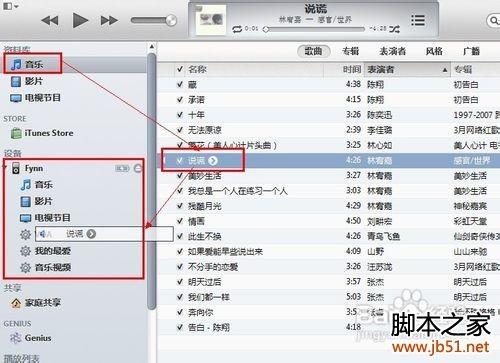Uncheck the song 承诺
The width and height of the screenshot is (500, 363).
point(180,99)
